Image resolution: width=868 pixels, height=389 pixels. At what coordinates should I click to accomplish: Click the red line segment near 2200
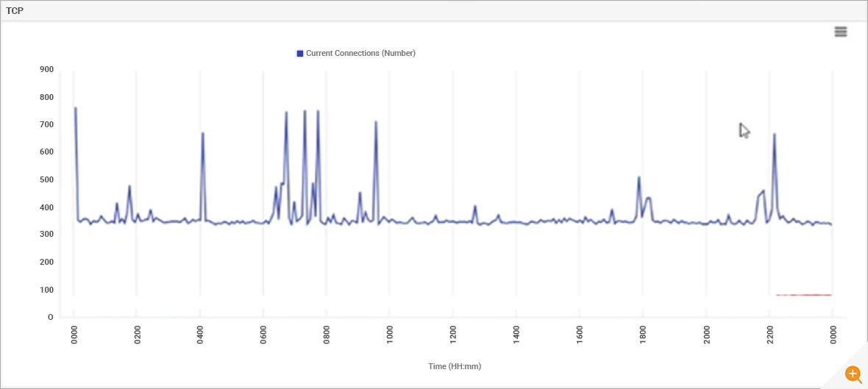[804, 295]
